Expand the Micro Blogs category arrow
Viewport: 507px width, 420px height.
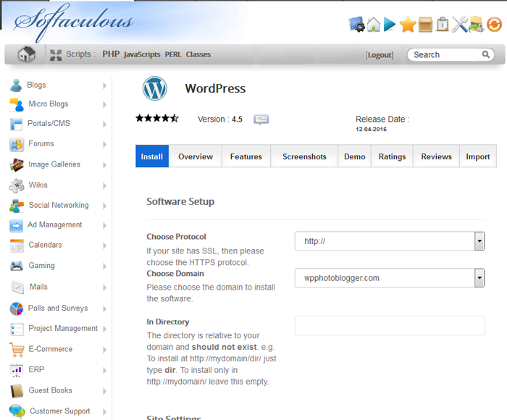(x=104, y=105)
